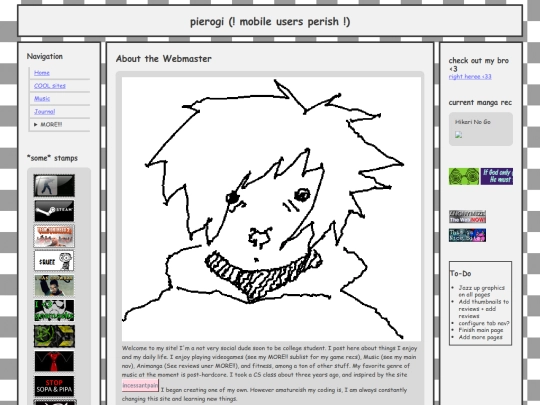Click the 'To-Do' heading
This screenshot has width=540, height=405.
tap(461, 273)
